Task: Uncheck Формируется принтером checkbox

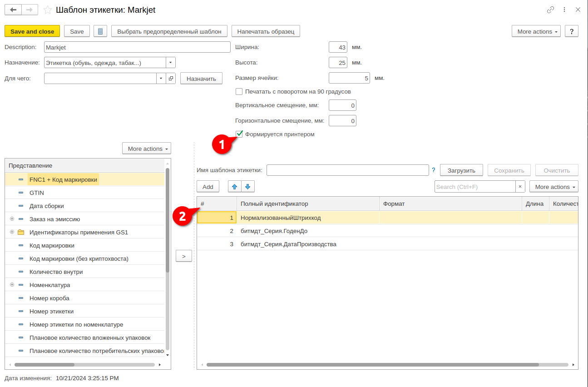Action: [x=239, y=134]
